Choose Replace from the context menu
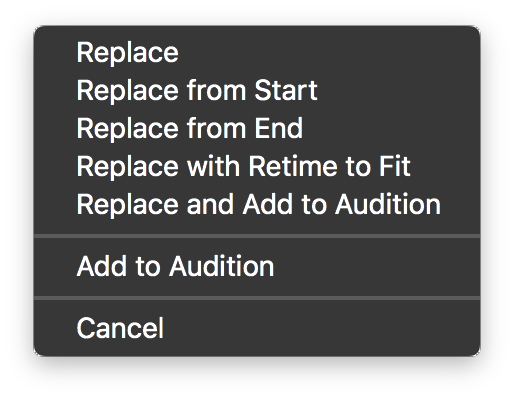This screenshot has height=398, width=514. [257, 53]
